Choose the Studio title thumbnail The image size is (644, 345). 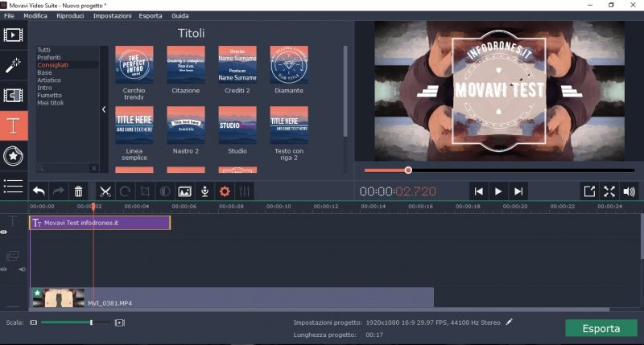pos(237,125)
